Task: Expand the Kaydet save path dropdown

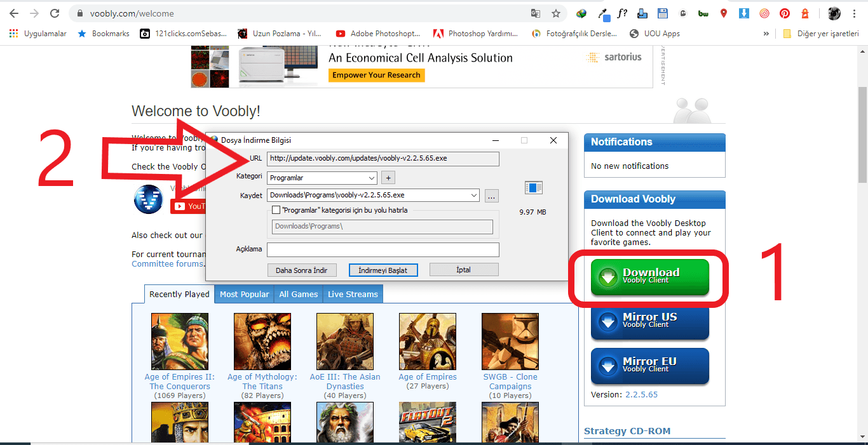Action: 474,196
